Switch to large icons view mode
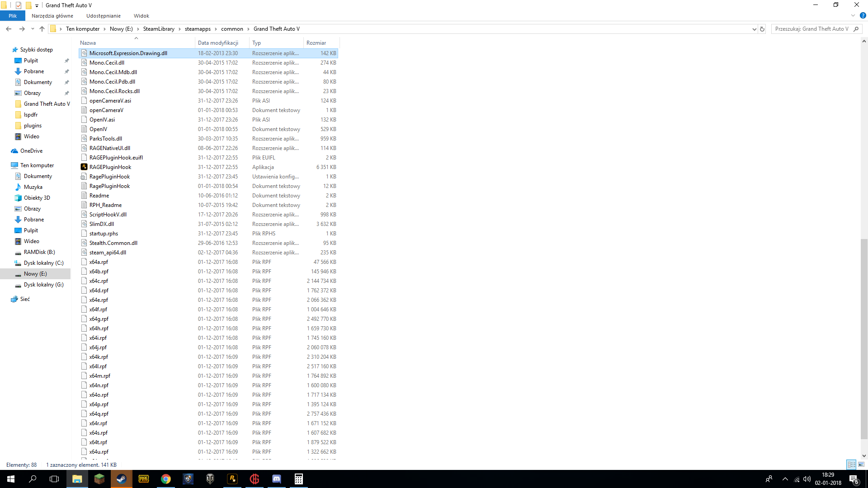Viewport: 868px width, 488px height. point(861,465)
